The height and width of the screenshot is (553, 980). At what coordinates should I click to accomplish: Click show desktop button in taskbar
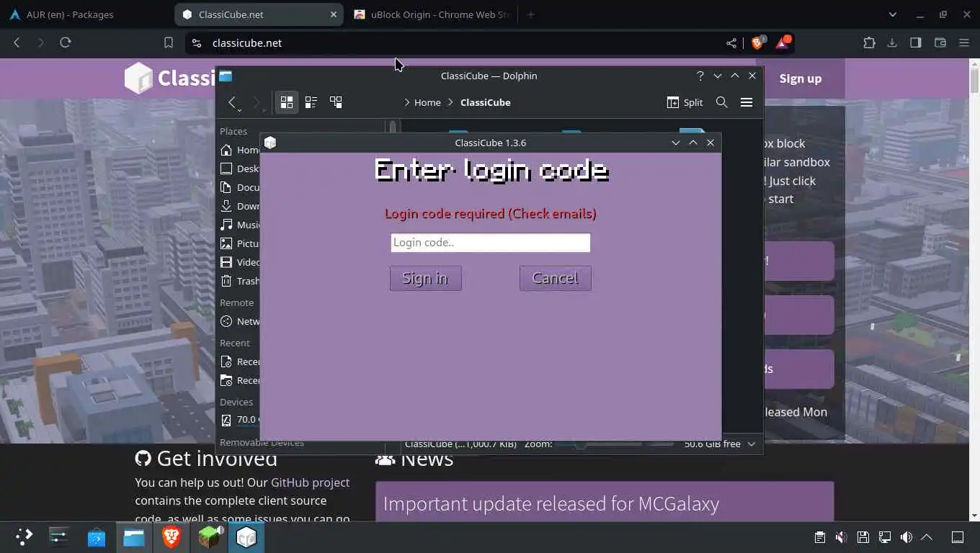pos(958,537)
